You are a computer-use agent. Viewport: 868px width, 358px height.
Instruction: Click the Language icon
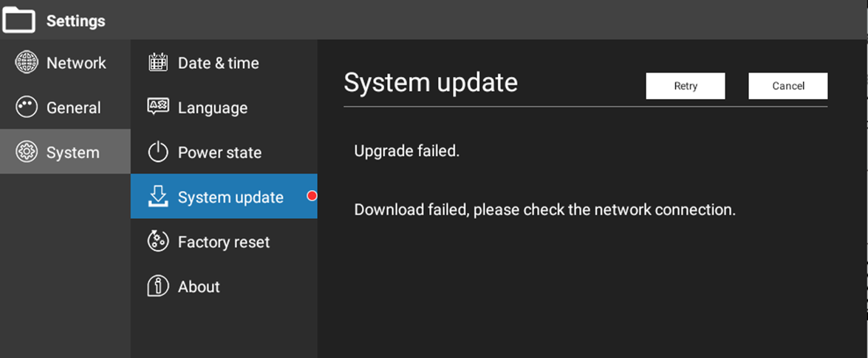(x=158, y=107)
